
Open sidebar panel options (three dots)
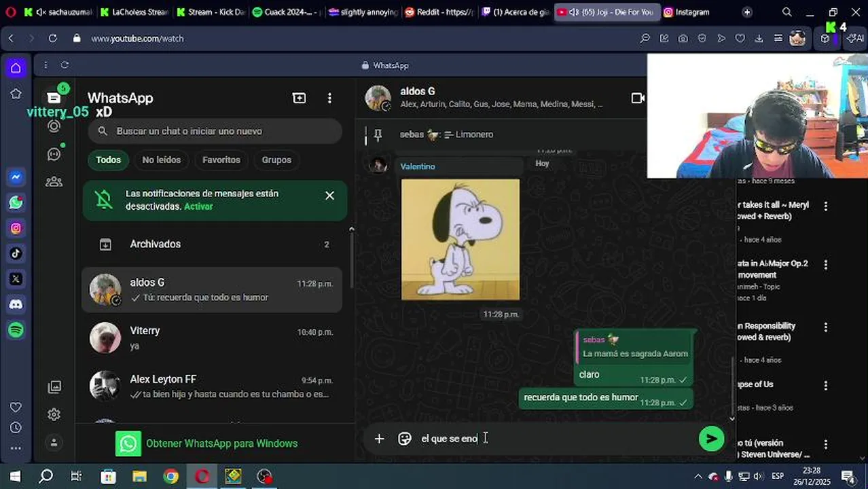point(46,65)
